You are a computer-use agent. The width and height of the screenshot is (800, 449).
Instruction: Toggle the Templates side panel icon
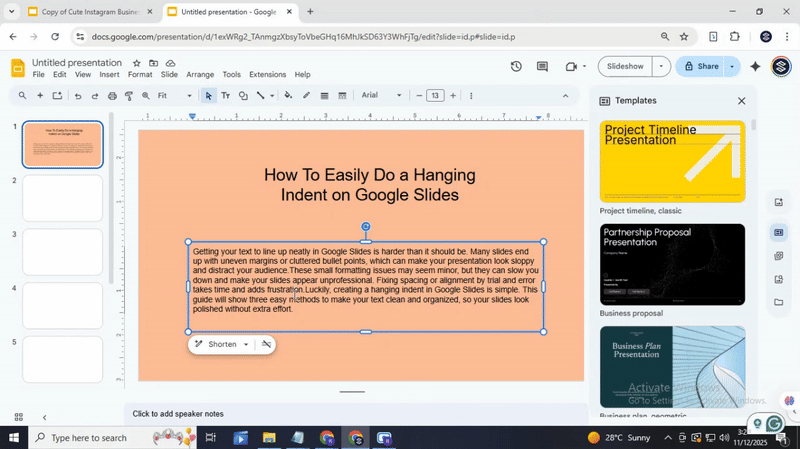tap(778, 233)
